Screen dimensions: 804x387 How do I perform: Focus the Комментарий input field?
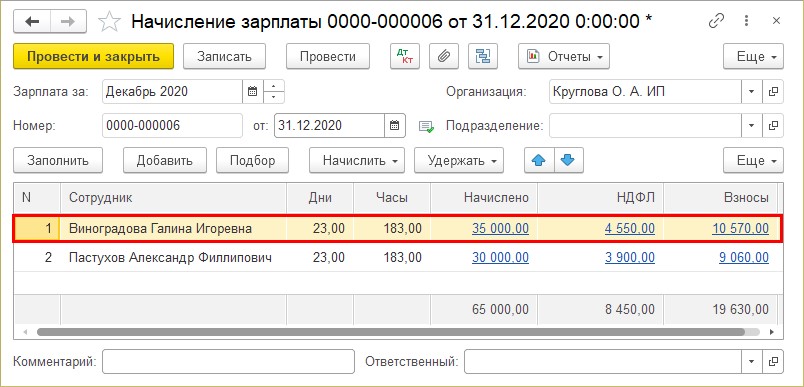[x=228, y=361]
